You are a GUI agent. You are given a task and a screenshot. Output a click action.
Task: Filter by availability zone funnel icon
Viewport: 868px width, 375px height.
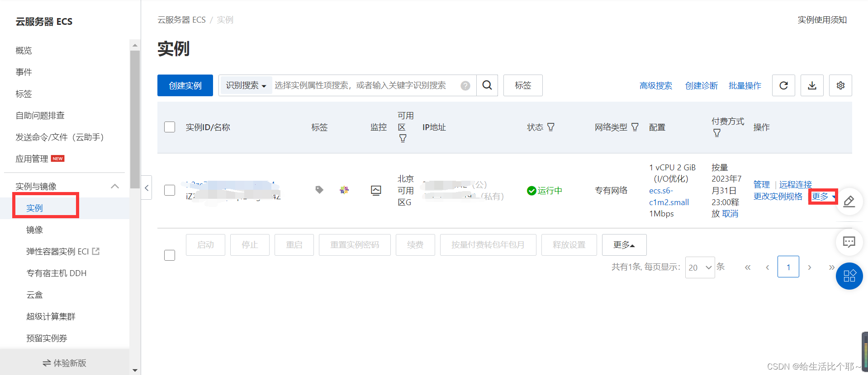click(403, 138)
